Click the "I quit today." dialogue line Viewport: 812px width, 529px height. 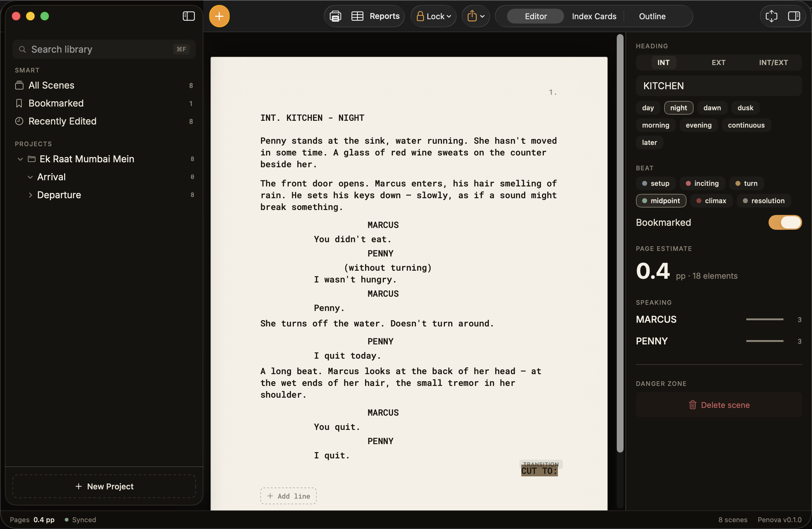tap(347, 356)
